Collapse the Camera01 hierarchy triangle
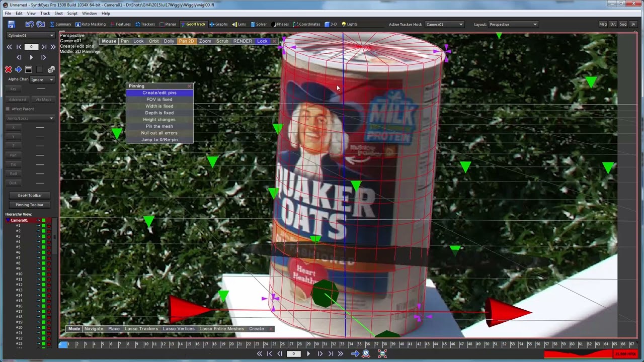 point(8,220)
